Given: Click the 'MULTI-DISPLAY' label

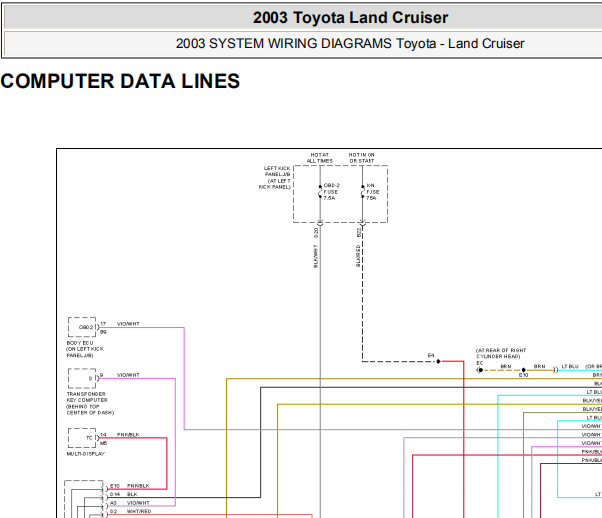Looking at the screenshot, I should tap(86, 454).
